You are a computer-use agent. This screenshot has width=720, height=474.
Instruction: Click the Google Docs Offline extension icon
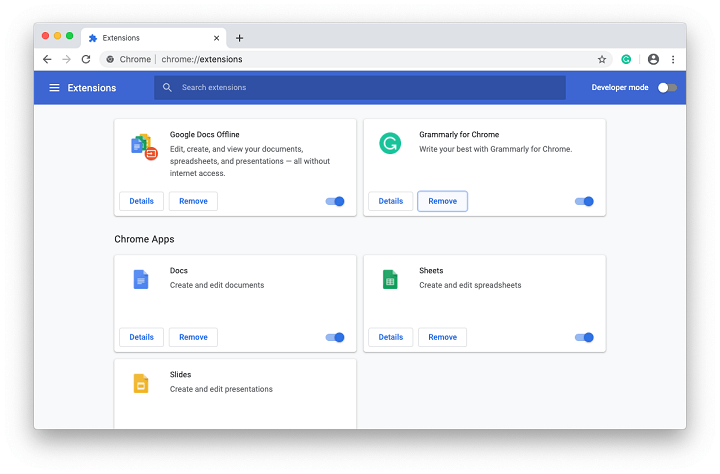[x=144, y=146]
